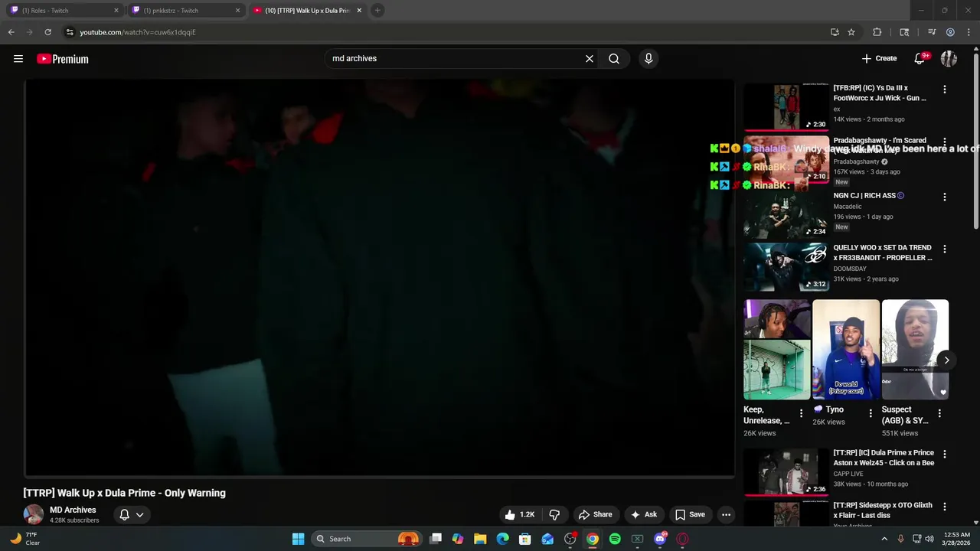980x551 pixels.
Task: Open Opera GX from taskbar
Action: pos(682,539)
